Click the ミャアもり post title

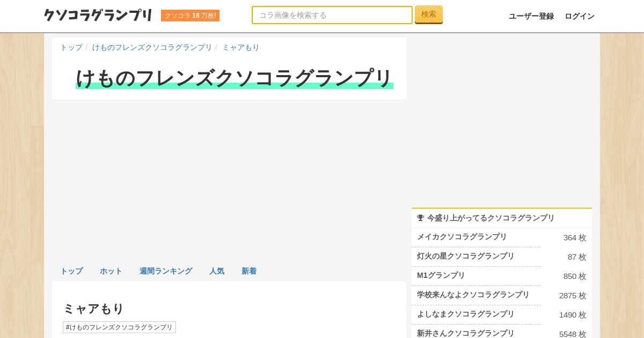pos(94,308)
